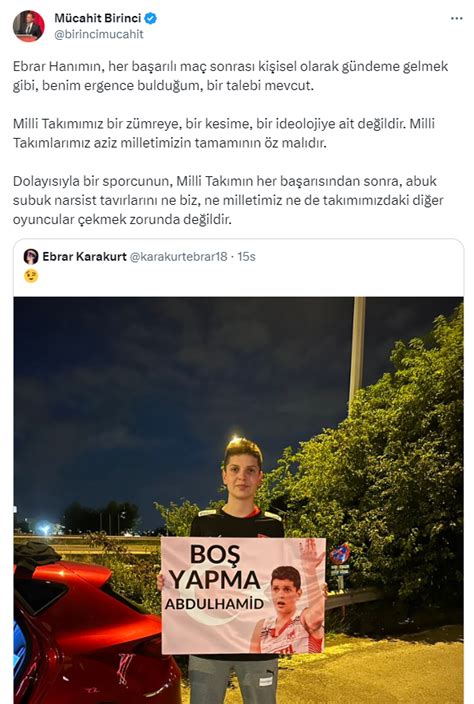Enlarge the quoted tweet night photo
Image resolution: width=474 pixels, height=704 pixels.
(x=238, y=500)
